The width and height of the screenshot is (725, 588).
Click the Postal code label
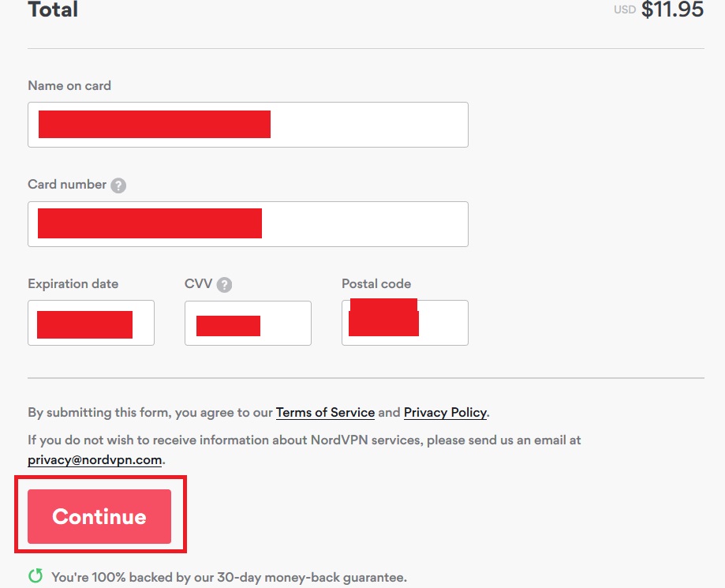click(376, 283)
